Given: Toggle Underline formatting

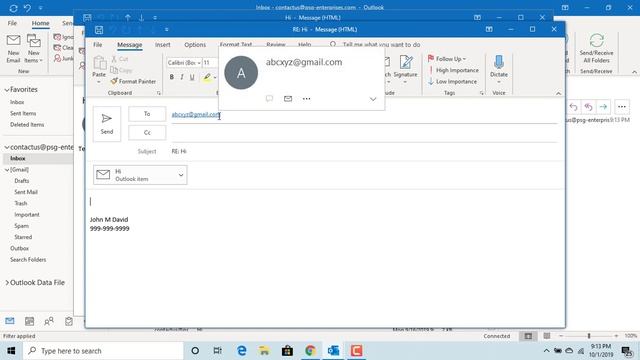Looking at the screenshot, I should coord(192,77).
